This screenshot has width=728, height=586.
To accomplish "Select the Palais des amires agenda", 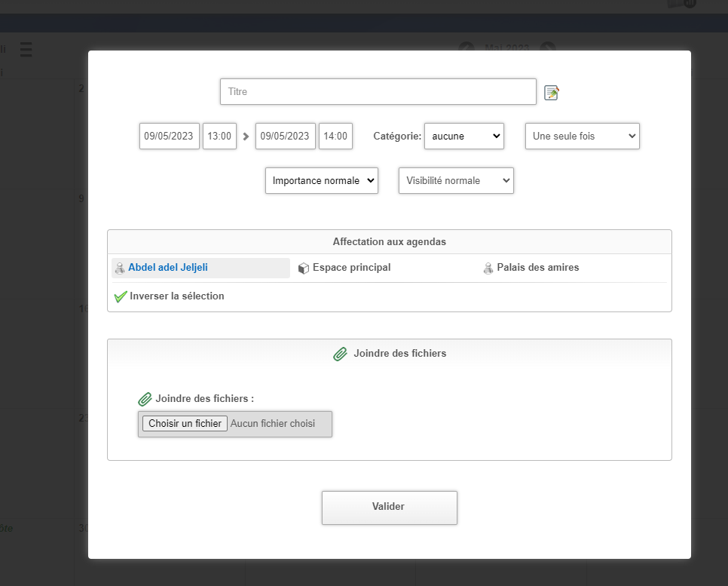I will pos(537,268).
